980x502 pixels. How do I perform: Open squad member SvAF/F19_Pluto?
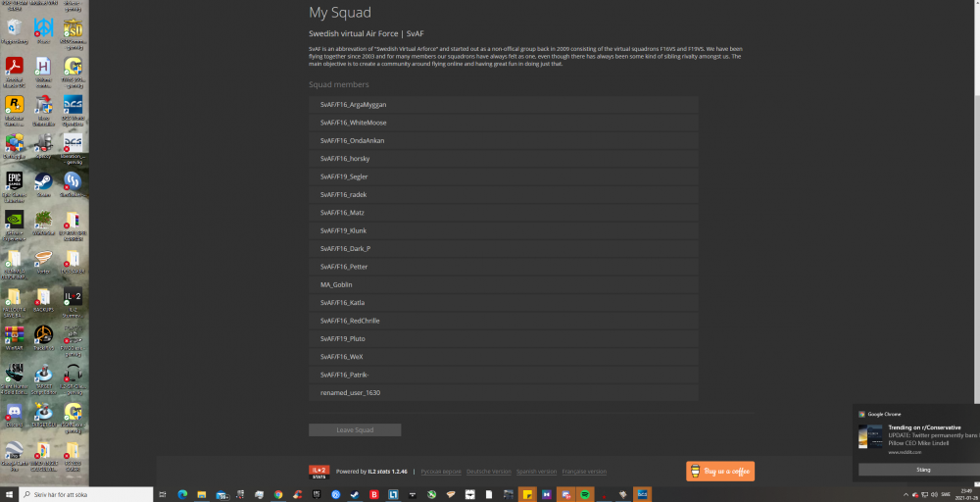tap(503, 339)
